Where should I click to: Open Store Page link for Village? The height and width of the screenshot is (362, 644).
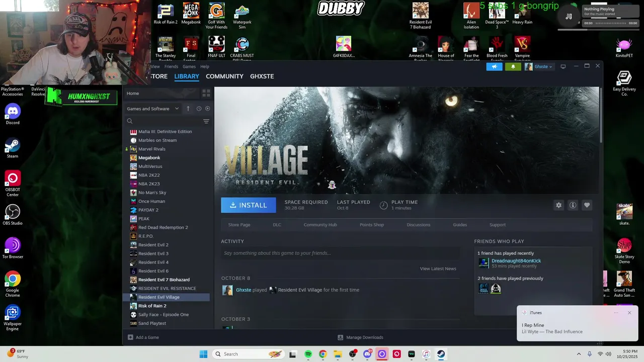pyautogui.click(x=239, y=225)
